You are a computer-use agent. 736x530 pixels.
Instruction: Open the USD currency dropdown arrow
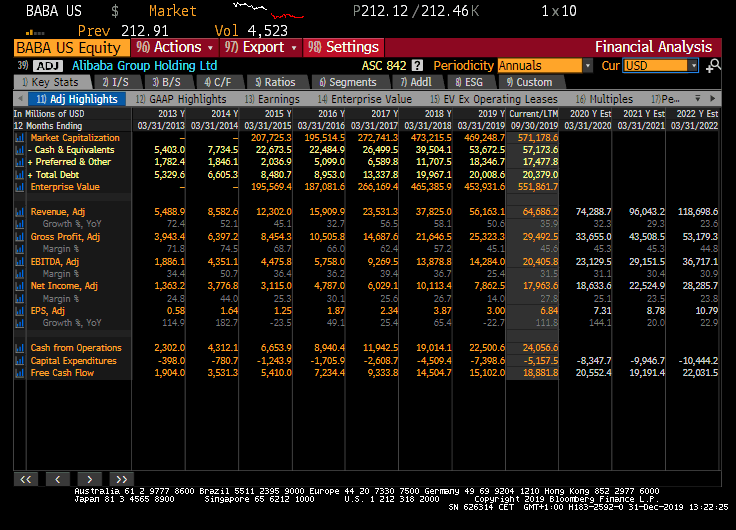pyautogui.click(x=693, y=66)
